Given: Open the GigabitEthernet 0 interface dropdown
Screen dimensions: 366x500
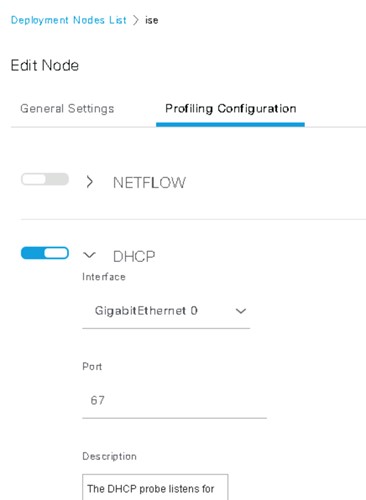Looking at the screenshot, I should coord(166,311).
